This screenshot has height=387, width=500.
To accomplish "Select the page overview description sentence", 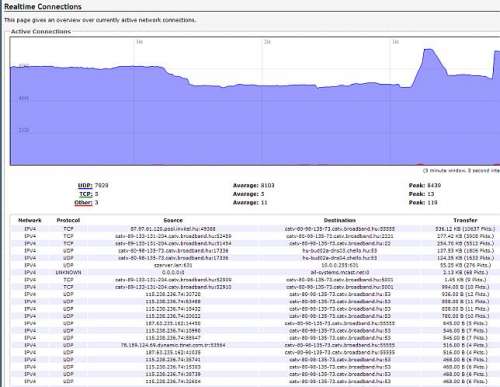I will 100,20.
